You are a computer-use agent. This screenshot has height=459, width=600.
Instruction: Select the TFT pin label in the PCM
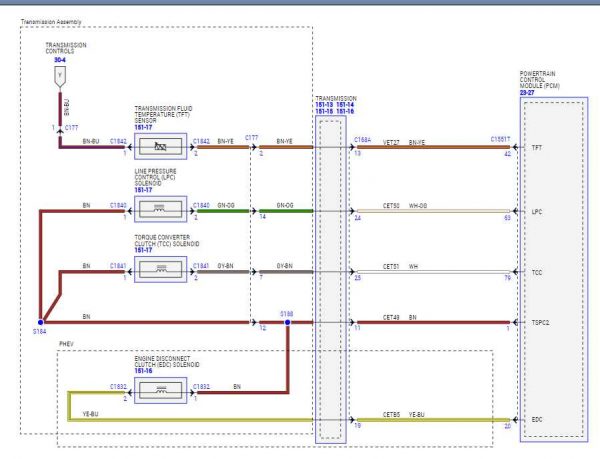click(x=537, y=148)
